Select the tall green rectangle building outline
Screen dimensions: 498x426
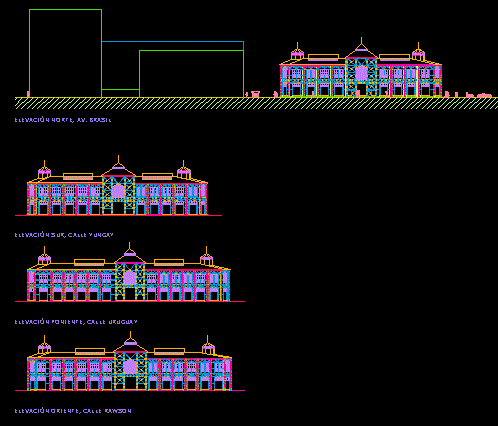click(65, 53)
